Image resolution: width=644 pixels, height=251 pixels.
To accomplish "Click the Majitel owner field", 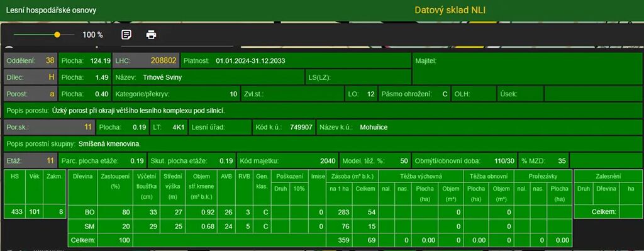I will point(527,69).
